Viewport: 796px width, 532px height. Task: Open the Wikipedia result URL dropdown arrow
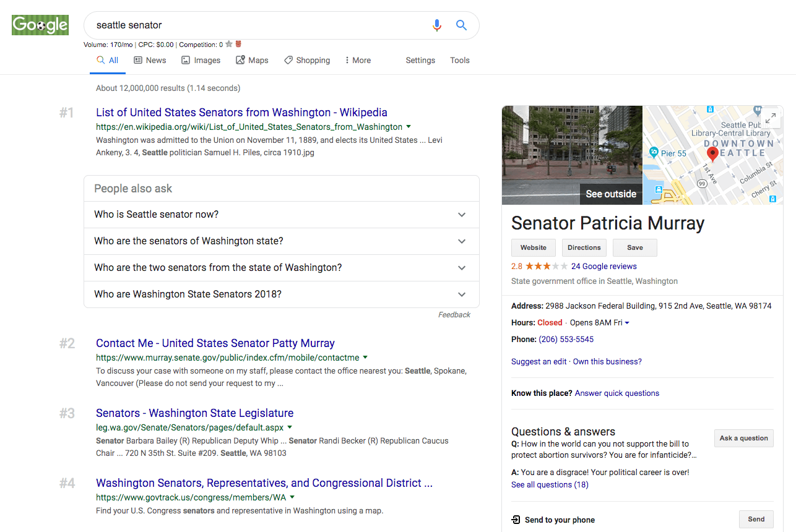tap(409, 127)
